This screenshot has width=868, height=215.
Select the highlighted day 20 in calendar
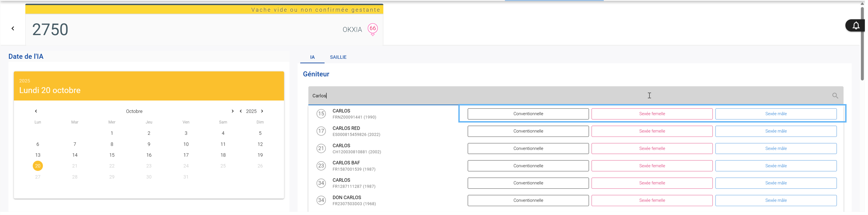(x=38, y=166)
